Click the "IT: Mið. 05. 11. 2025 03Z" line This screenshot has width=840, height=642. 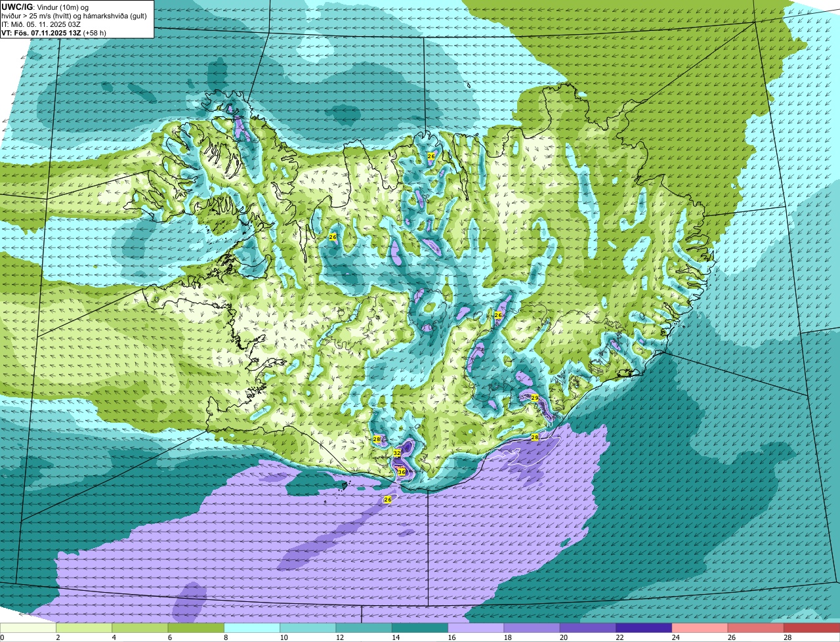pyautogui.click(x=41, y=24)
